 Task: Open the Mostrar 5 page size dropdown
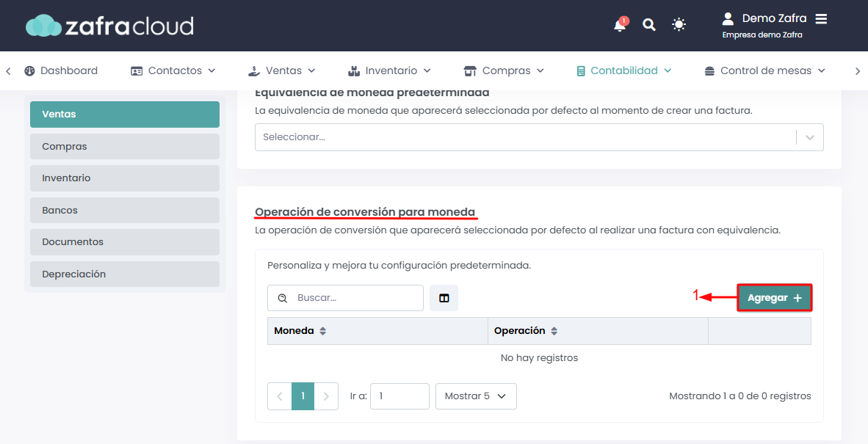[x=476, y=396]
